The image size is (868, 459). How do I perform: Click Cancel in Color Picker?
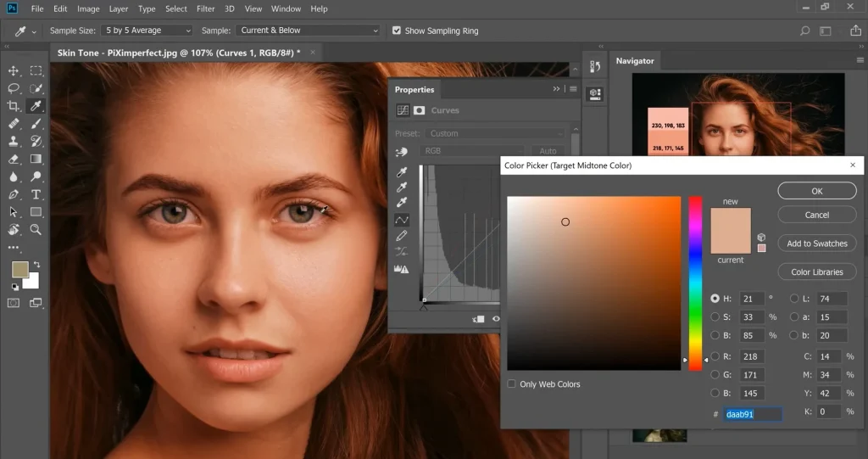point(817,215)
